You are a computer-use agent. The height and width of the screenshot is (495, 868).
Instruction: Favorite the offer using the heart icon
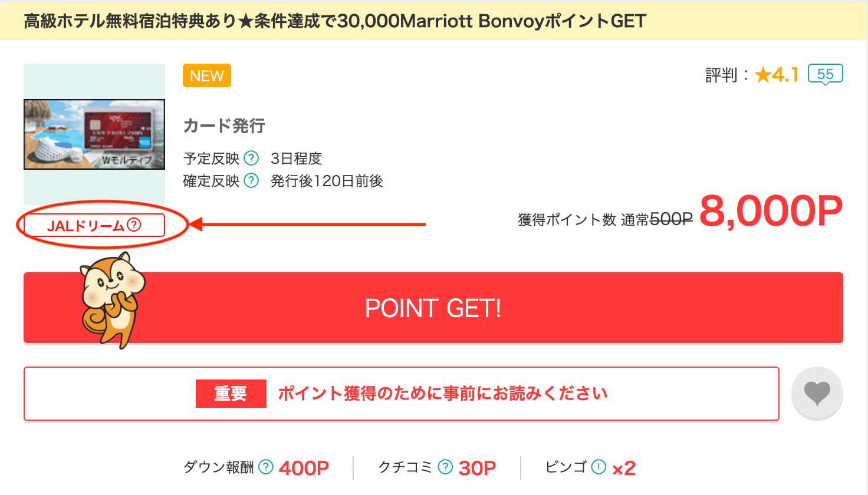(x=816, y=392)
